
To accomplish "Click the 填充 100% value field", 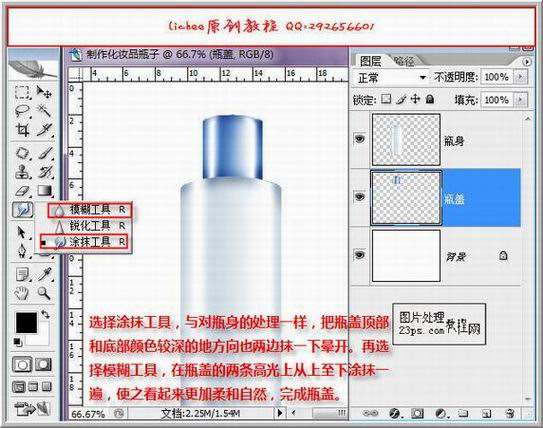I will (497, 100).
